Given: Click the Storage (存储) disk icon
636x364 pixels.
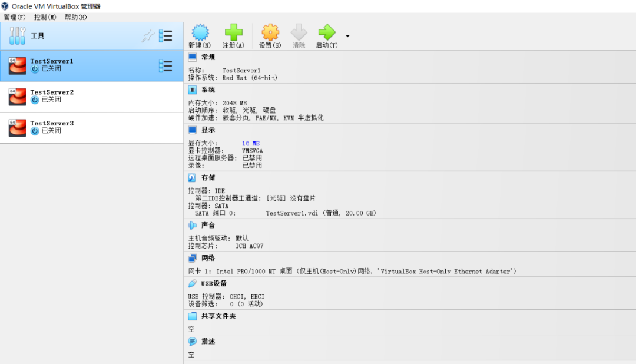Looking at the screenshot, I should click(192, 178).
